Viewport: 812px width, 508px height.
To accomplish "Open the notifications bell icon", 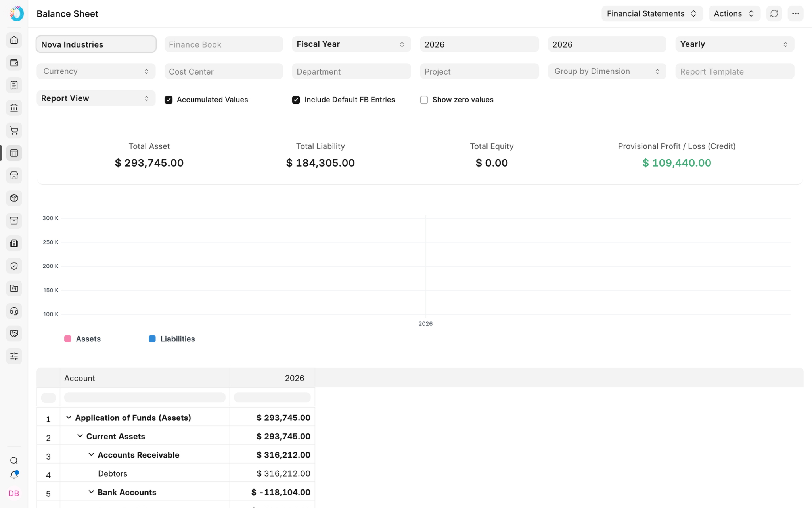I will pyautogui.click(x=14, y=475).
